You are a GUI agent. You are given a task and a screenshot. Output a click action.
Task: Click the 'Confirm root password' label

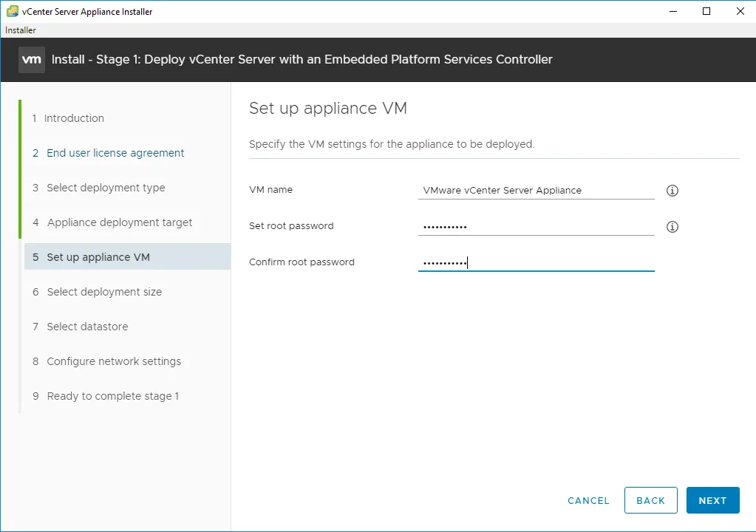click(302, 262)
